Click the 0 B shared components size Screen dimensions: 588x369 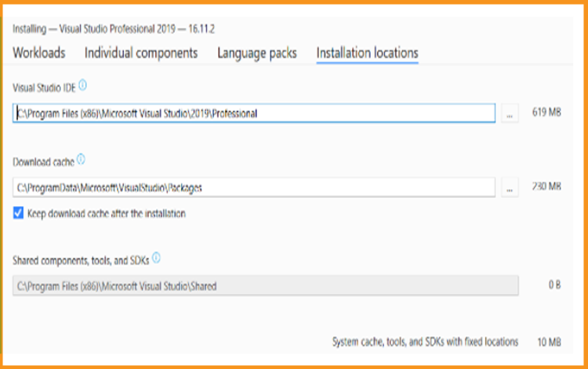(554, 284)
